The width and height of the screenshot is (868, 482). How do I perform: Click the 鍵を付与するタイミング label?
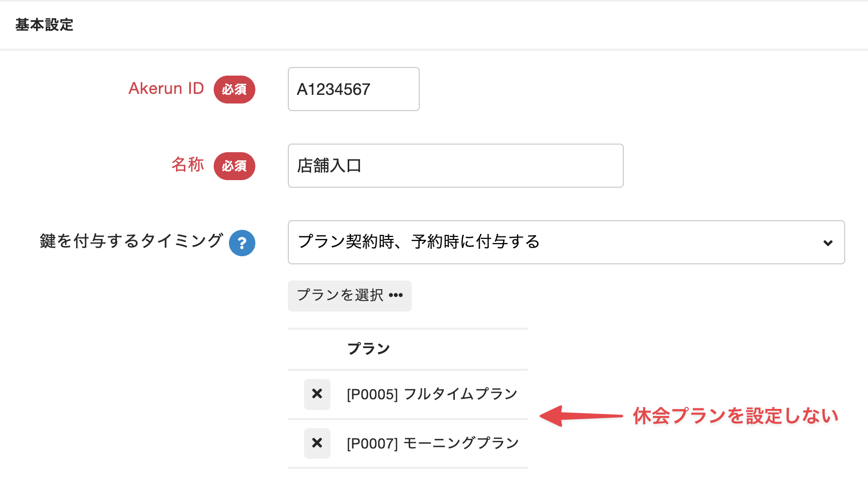click(131, 241)
